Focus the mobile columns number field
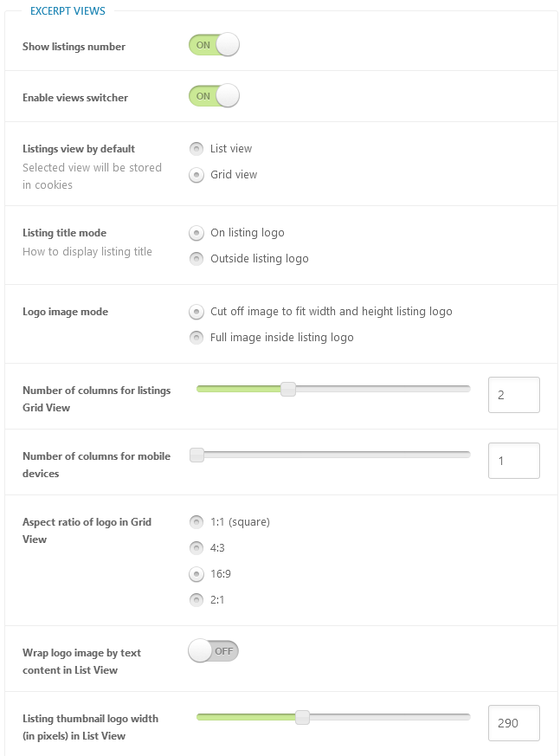This screenshot has height=756, width=560. pos(514,461)
